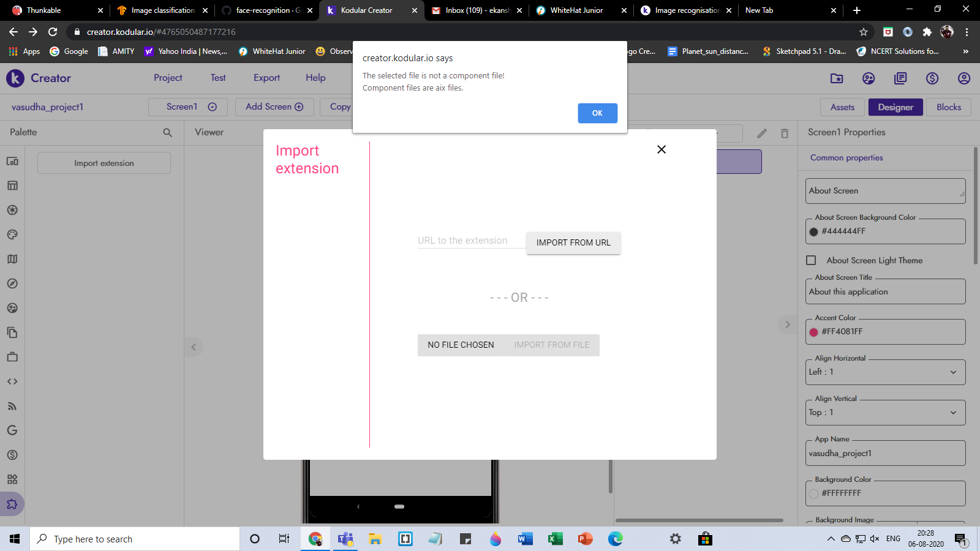The height and width of the screenshot is (551, 980).
Task: Expand the Align Vertical dropdown
Action: 885,413
